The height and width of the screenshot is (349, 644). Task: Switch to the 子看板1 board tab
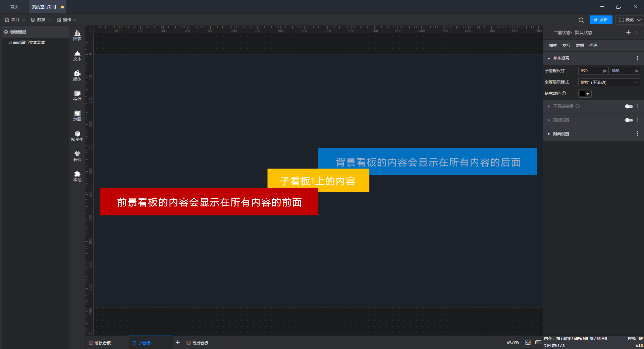click(x=151, y=343)
